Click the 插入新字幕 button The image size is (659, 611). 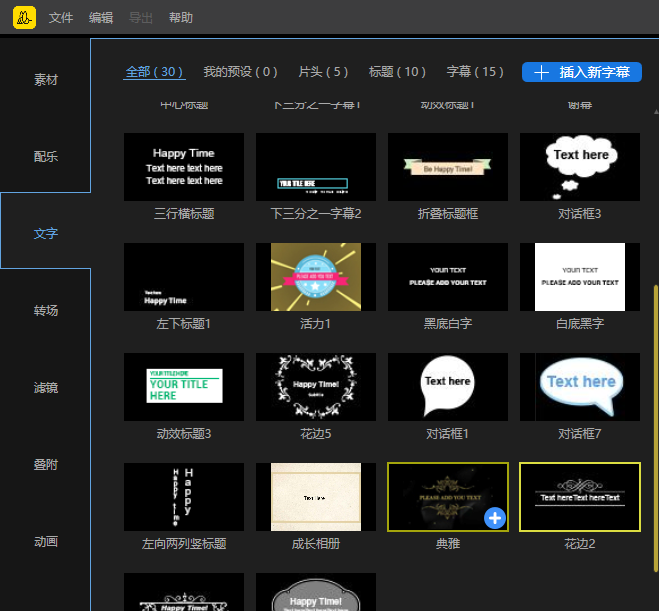click(x=582, y=72)
